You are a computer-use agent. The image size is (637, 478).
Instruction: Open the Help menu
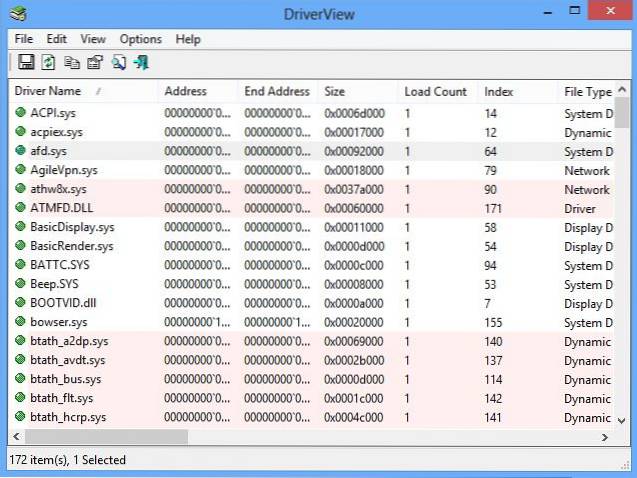tap(188, 39)
